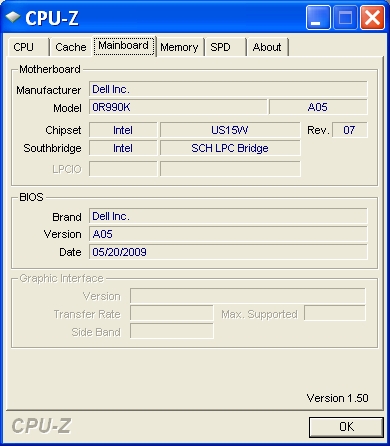Viewport: 390px width, 446px height.
Task: Open the Cache tab
Action: [71, 47]
